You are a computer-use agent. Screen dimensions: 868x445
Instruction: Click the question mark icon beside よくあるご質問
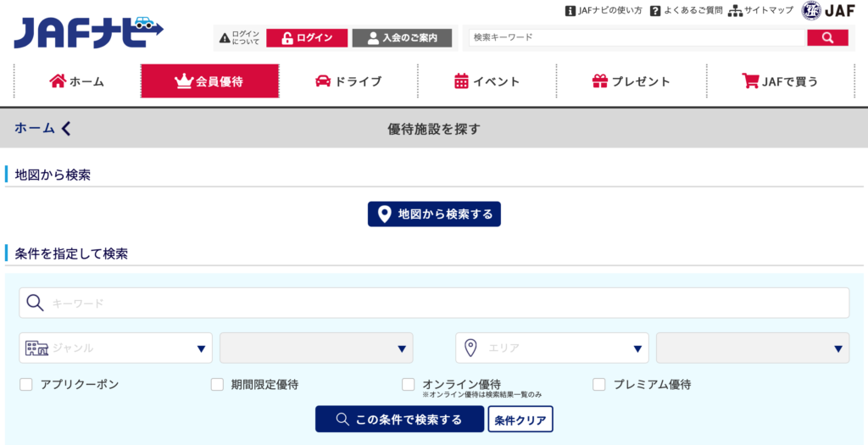[x=655, y=10]
